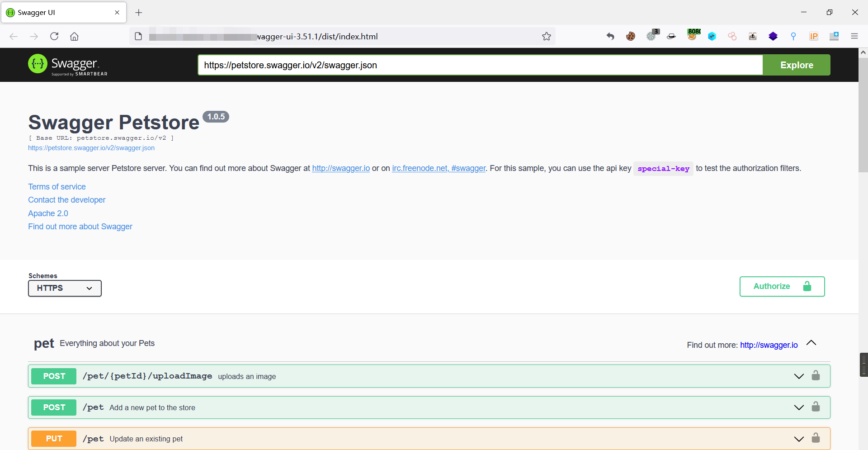Click the white hat extension icon
The image size is (868, 450).
pyautogui.click(x=671, y=36)
